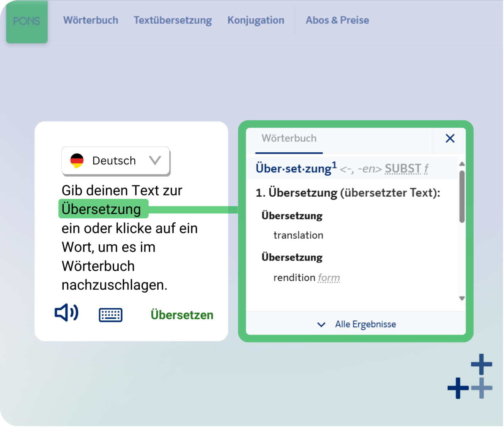This screenshot has height=428, width=504.
Task: Click the Übersetzen button
Action: pyautogui.click(x=182, y=315)
